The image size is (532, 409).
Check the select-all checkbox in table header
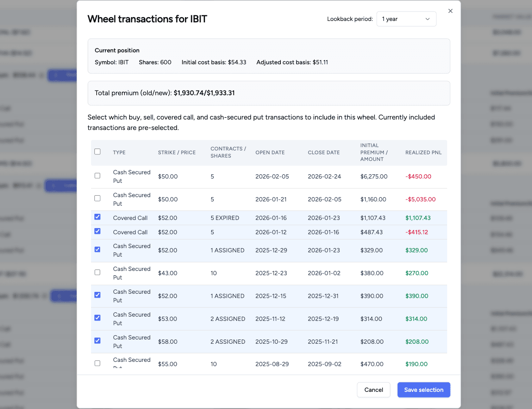(97, 151)
